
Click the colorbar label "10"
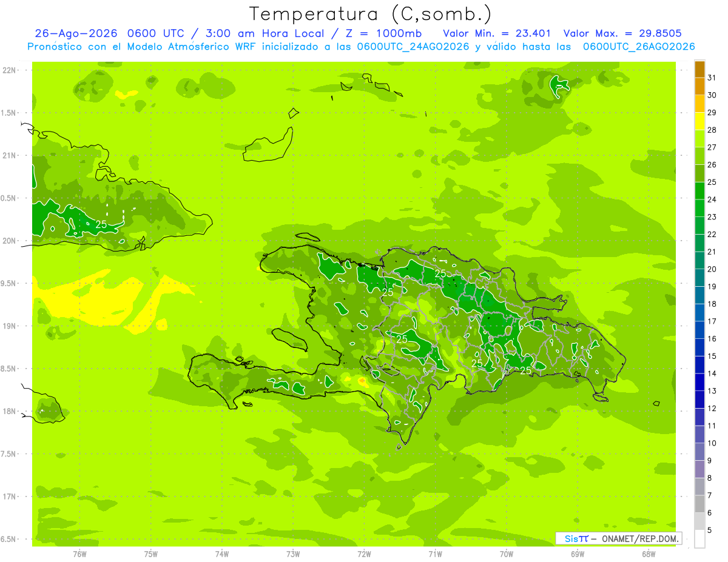coord(712,443)
